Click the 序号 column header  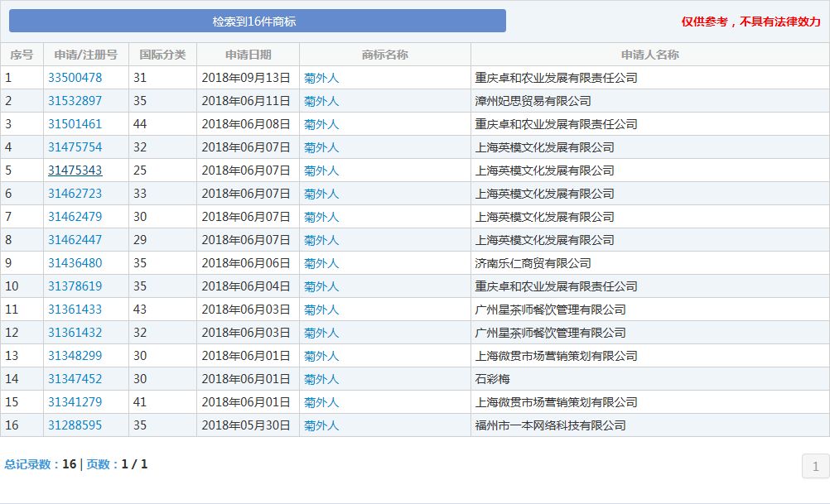coord(22,55)
